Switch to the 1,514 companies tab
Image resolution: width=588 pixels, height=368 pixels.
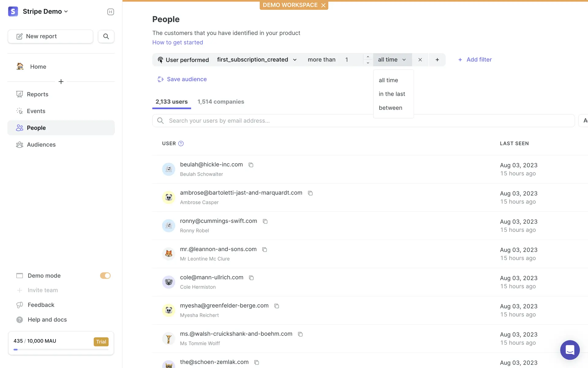221,102
